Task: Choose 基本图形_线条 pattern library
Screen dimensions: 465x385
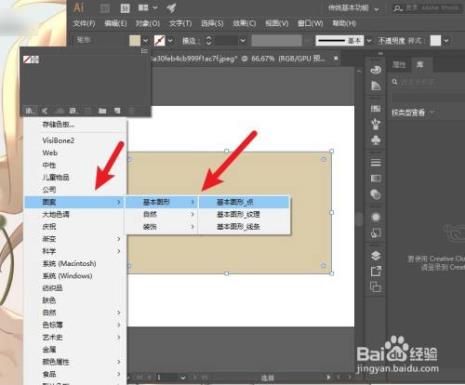Action: [244, 227]
